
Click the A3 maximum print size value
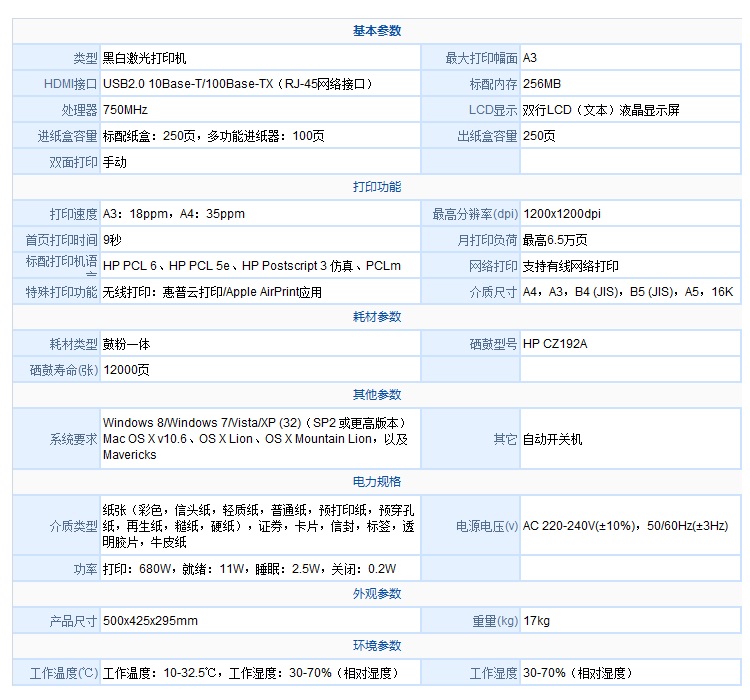[530, 58]
